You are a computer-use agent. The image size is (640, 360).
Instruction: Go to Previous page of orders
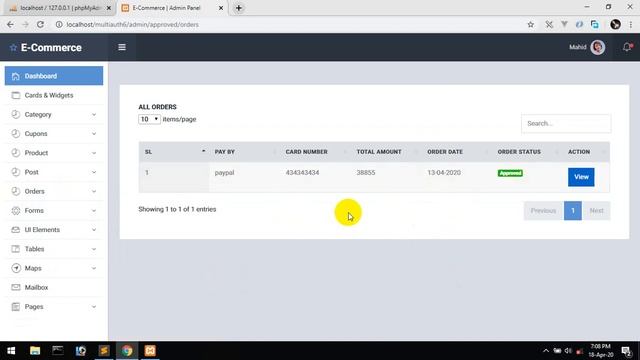(543, 211)
